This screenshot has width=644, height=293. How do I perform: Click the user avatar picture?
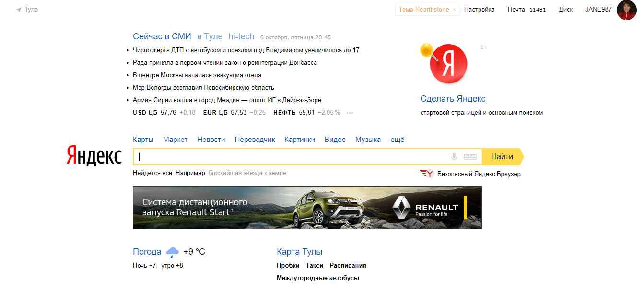pos(626,10)
